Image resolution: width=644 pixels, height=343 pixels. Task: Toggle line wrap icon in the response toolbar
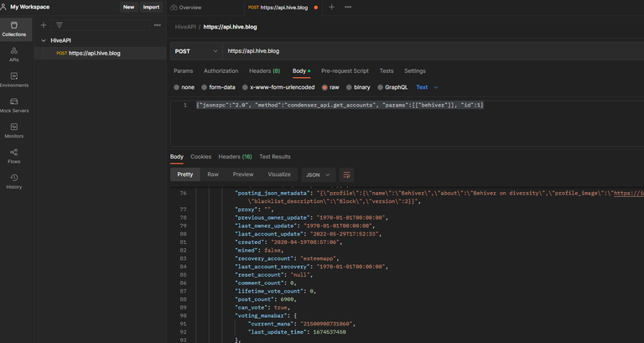(346, 175)
